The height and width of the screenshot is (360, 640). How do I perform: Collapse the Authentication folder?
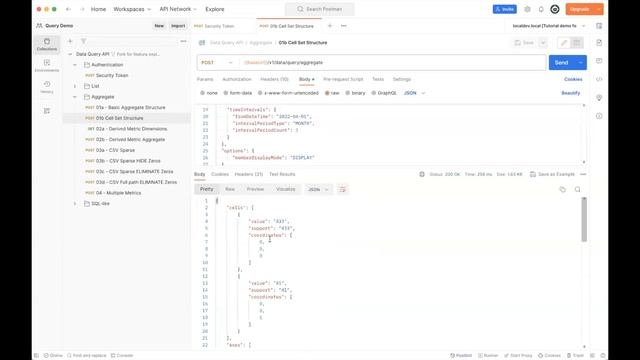(x=75, y=65)
